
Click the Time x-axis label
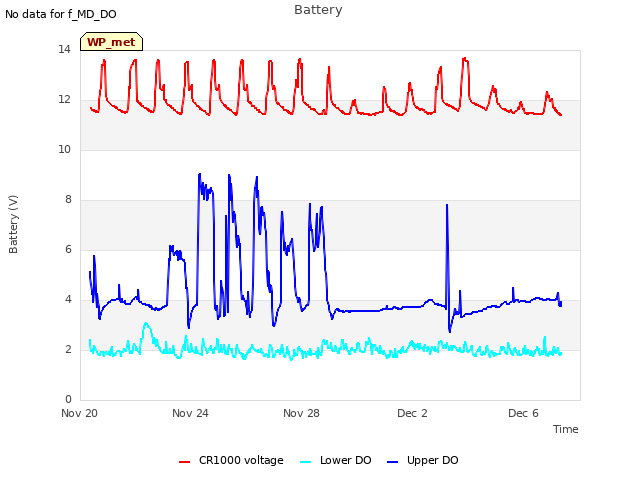pyautogui.click(x=566, y=429)
